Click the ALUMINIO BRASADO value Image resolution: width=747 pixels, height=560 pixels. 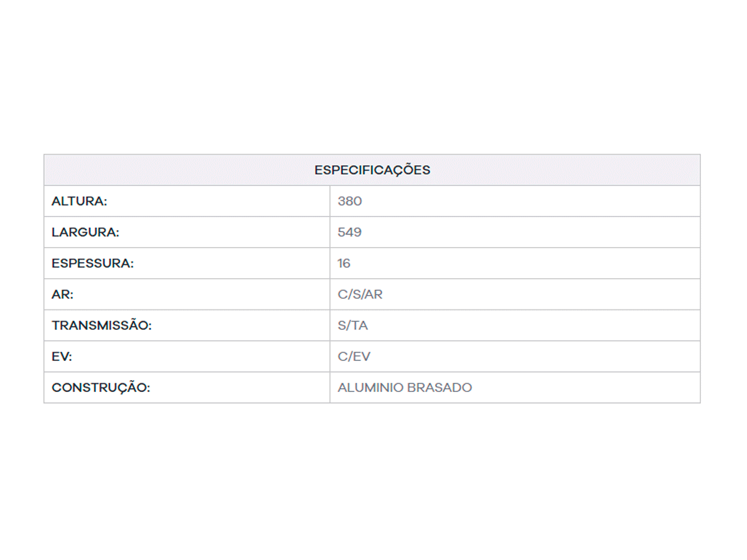click(405, 388)
